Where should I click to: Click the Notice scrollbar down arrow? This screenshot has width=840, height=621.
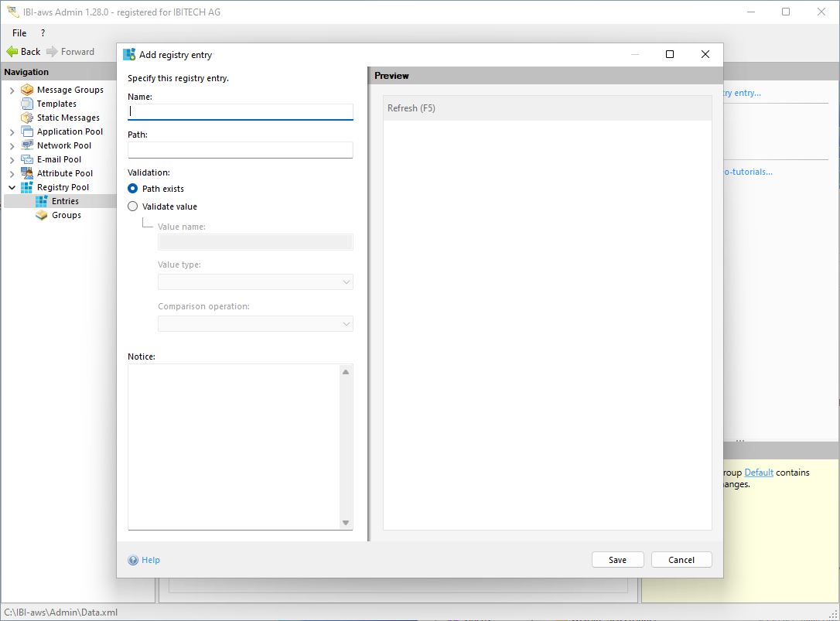[346, 523]
